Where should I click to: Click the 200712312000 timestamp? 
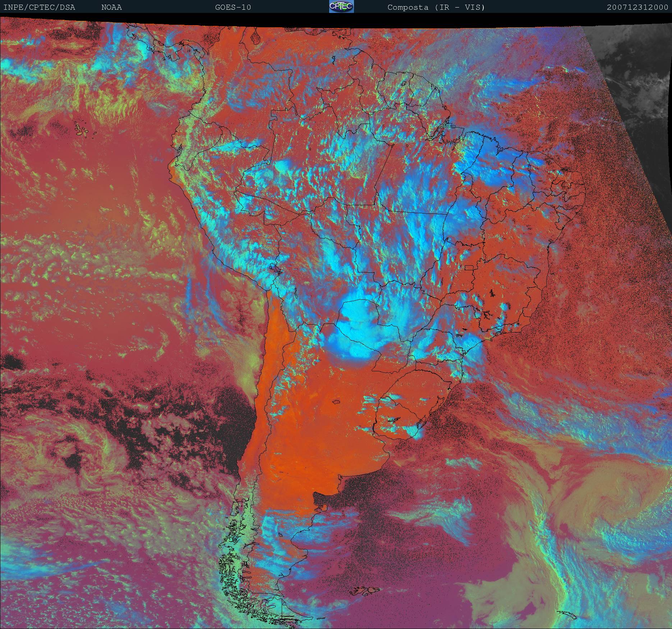(x=638, y=7)
